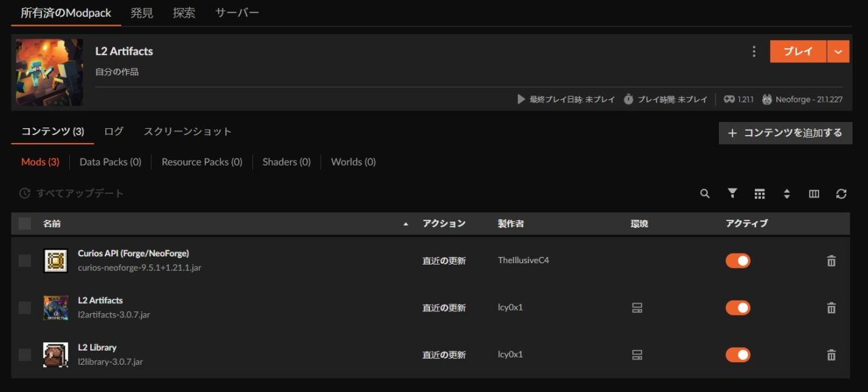868x392 pixels.
Task: Click the trash icon for L2 Library
Action: point(831,354)
